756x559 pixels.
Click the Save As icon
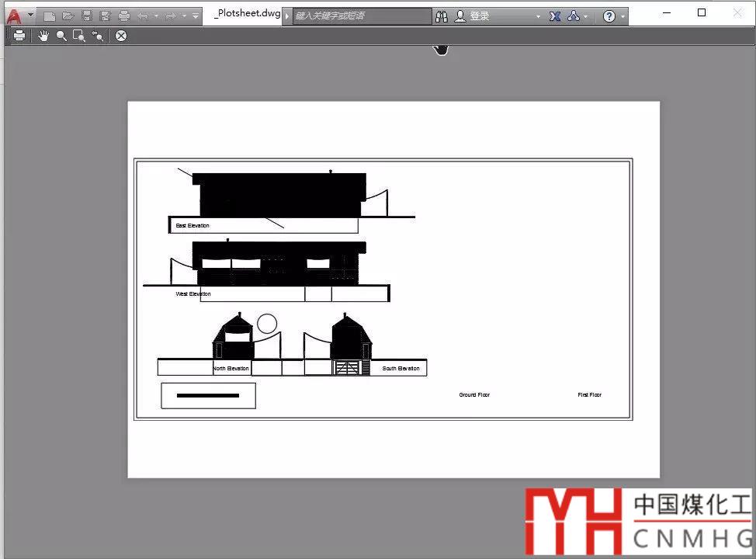[105, 16]
